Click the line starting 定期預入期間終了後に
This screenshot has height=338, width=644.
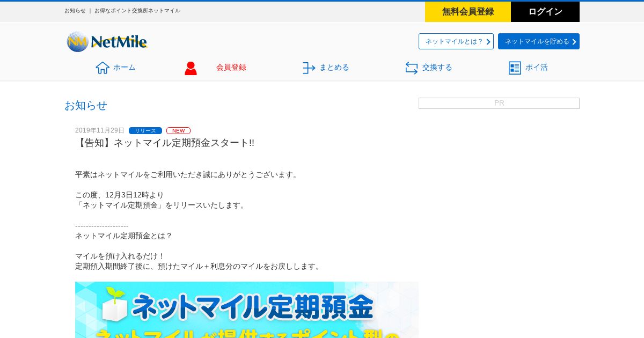(199, 266)
